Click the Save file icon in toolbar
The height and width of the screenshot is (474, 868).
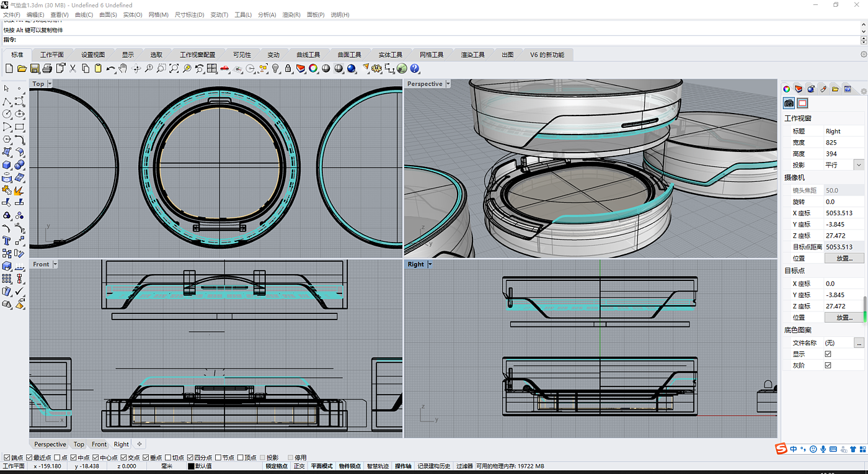pos(35,68)
